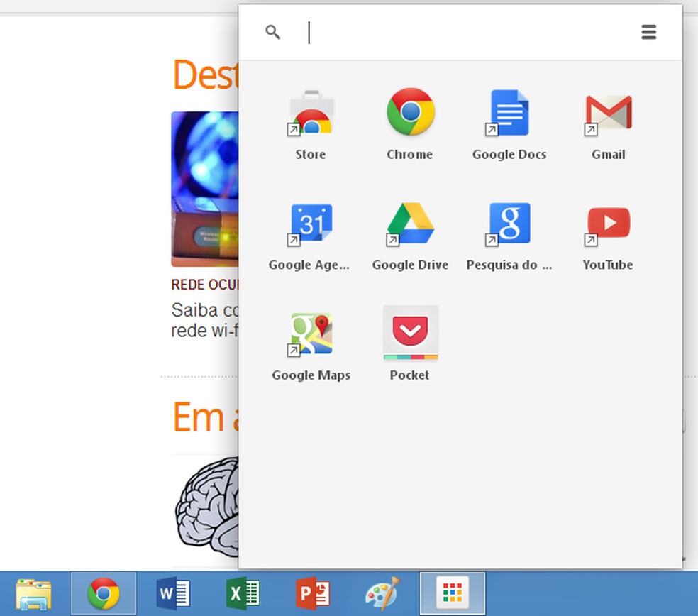Image resolution: width=698 pixels, height=616 pixels.
Task: Launch Excel from the taskbar
Action: click(242, 593)
